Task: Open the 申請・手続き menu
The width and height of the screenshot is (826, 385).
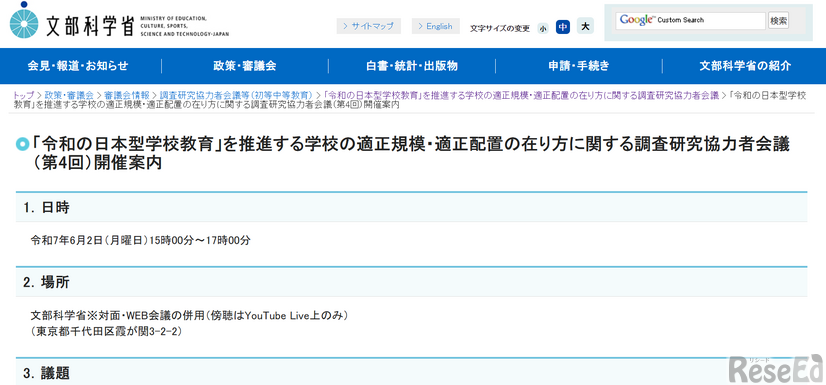Action: click(x=579, y=66)
